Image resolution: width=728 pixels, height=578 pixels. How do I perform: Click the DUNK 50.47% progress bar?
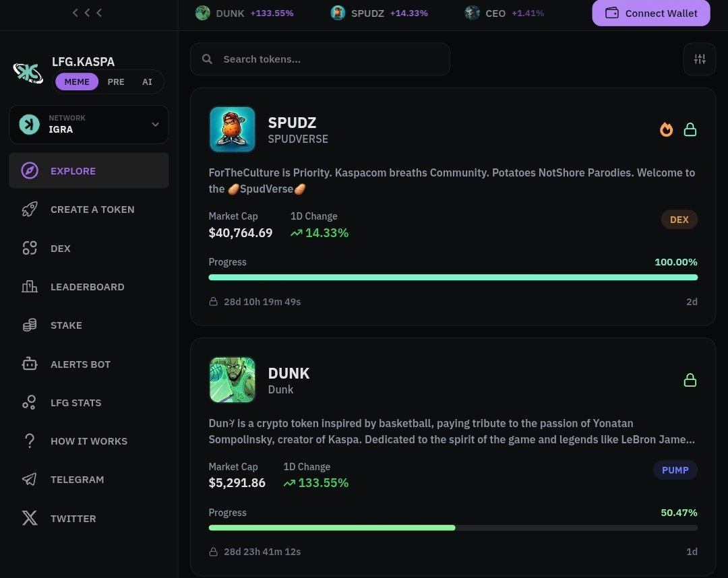click(453, 528)
